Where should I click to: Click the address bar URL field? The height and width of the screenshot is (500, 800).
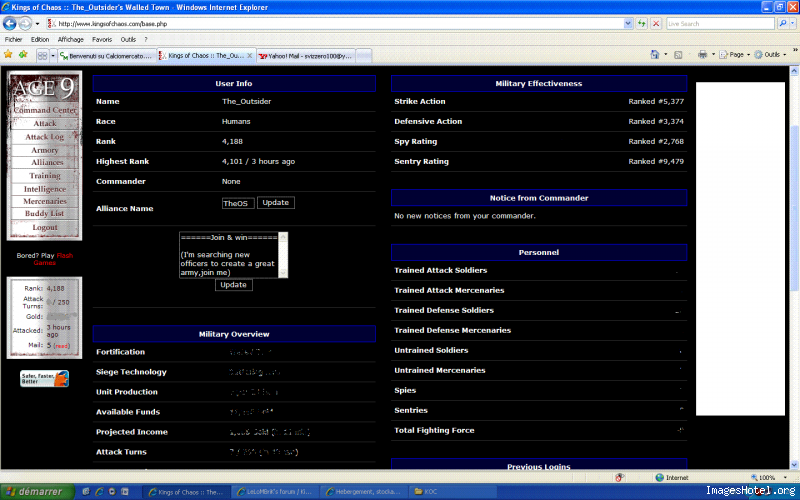tap(335, 23)
